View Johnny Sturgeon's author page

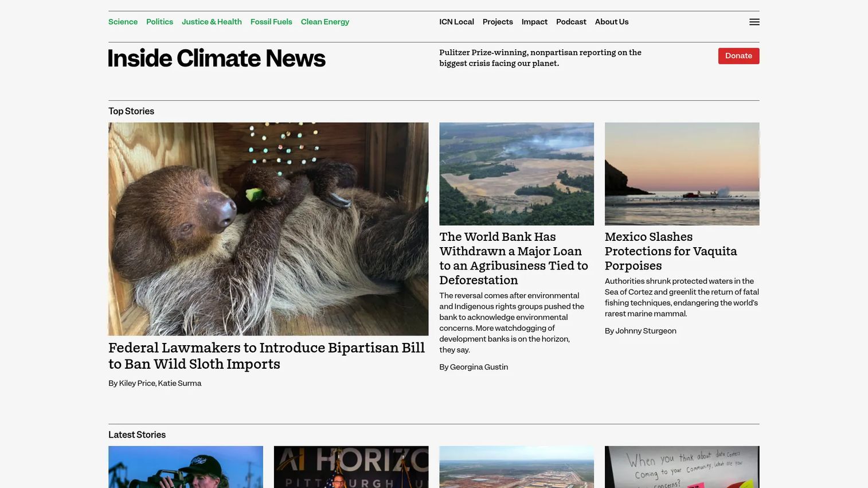click(646, 331)
